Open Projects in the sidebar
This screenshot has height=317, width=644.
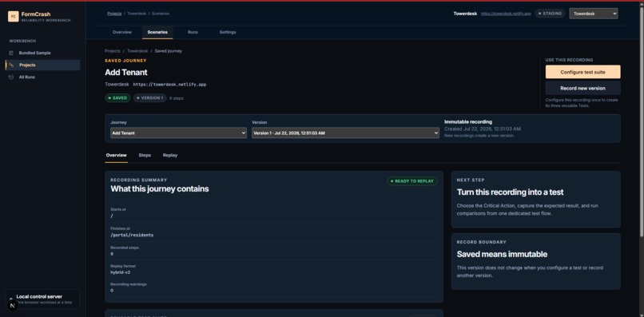click(42, 65)
